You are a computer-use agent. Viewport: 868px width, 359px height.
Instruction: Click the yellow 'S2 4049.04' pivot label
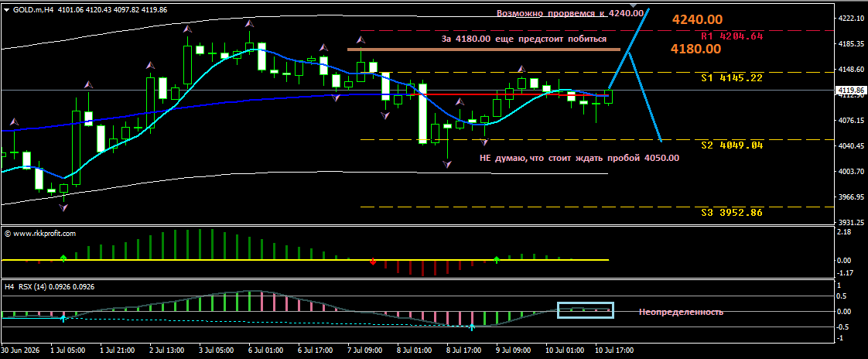click(x=732, y=145)
